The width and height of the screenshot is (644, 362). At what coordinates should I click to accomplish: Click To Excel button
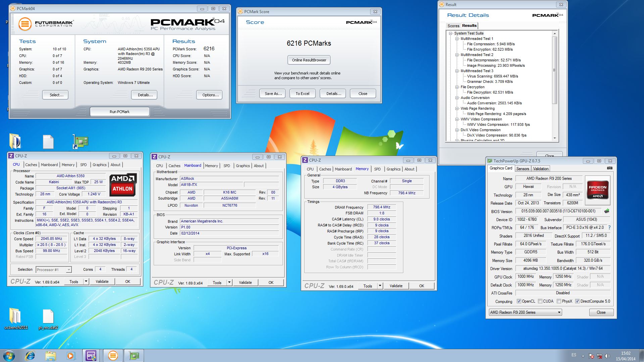pyautogui.click(x=302, y=94)
